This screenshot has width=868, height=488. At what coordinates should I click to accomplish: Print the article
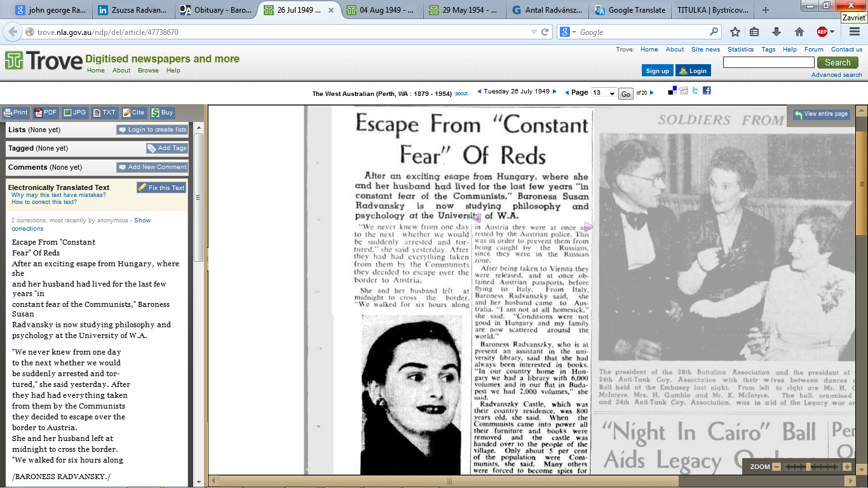tap(16, 112)
